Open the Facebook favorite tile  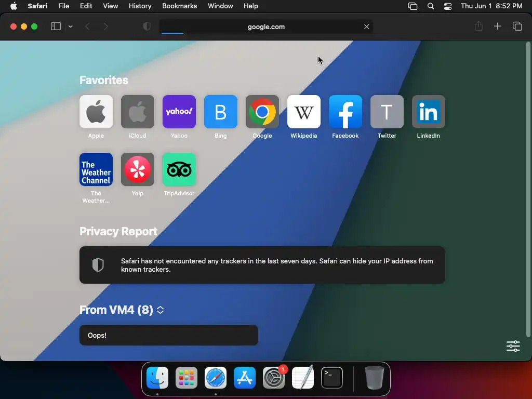click(x=345, y=112)
